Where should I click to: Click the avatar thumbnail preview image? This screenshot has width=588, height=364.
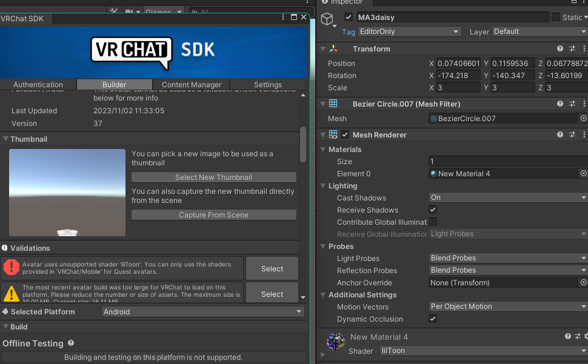67,193
